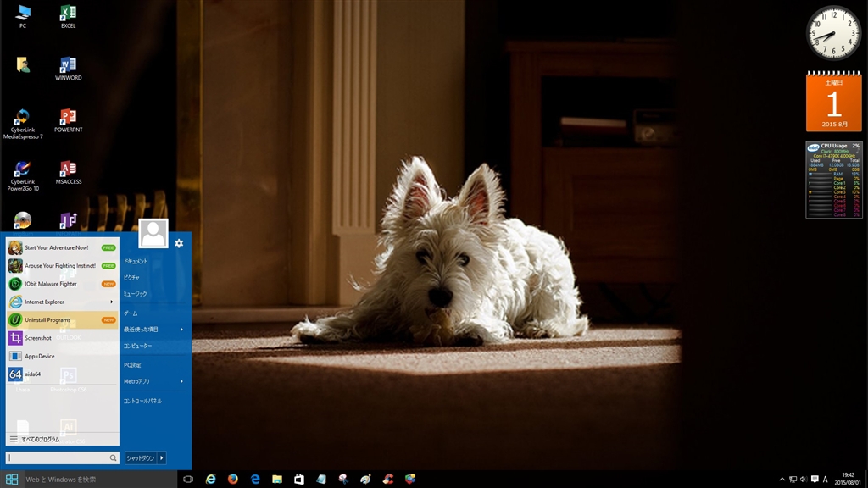The image size is (868, 488).
Task: Open Internet Explorer taskbar icon
Action: tap(211, 480)
